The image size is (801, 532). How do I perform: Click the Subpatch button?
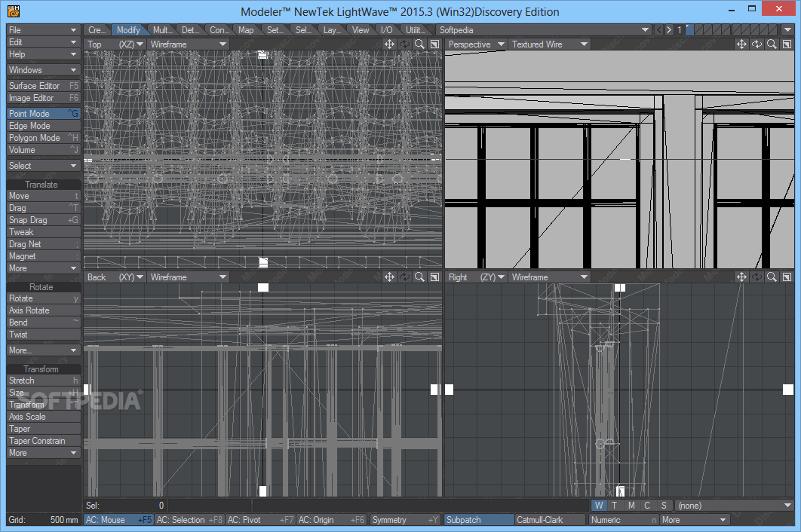[x=479, y=520]
